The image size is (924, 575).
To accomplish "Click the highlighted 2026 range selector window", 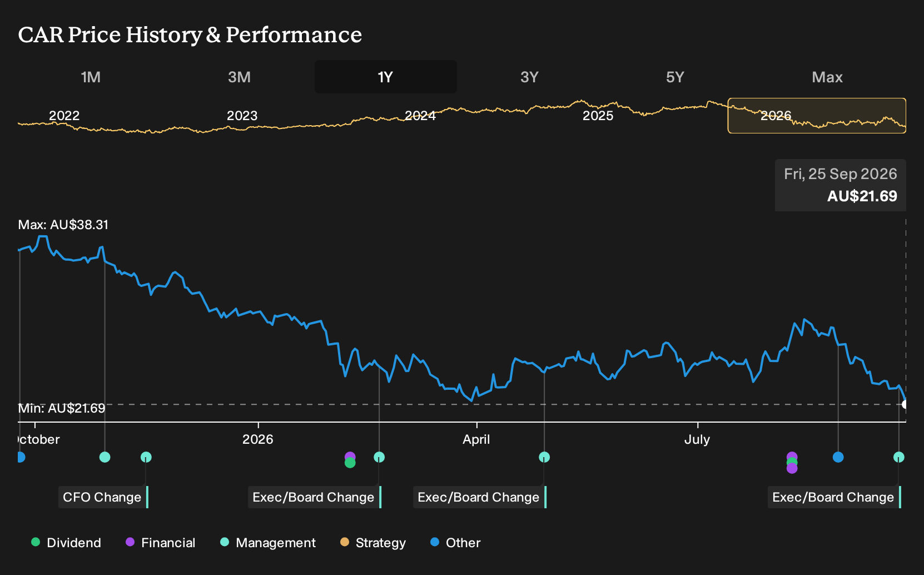I will (817, 116).
